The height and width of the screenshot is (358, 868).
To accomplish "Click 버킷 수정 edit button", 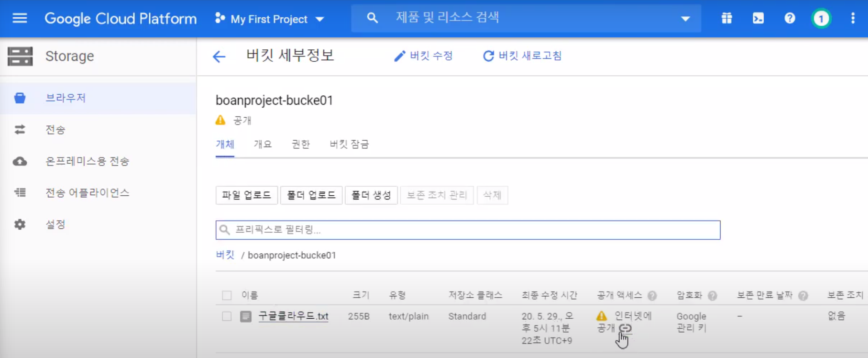I will click(x=423, y=56).
